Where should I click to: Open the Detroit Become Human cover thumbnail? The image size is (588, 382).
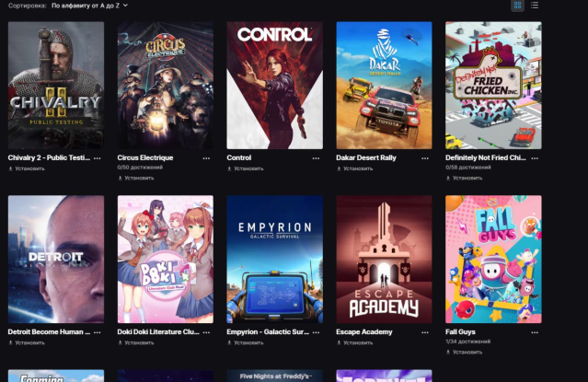pyautogui.click(x=56, y=260)
